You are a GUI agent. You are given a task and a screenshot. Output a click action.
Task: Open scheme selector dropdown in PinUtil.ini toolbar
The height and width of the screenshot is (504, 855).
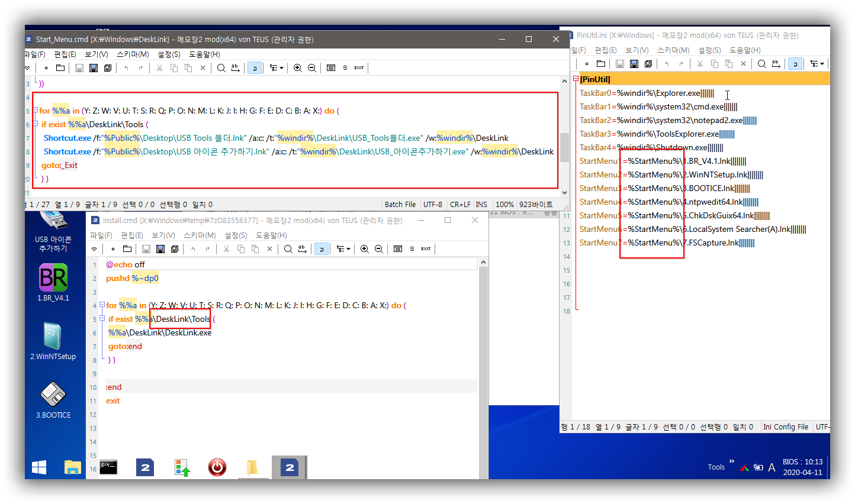click(x=817, y=64)
